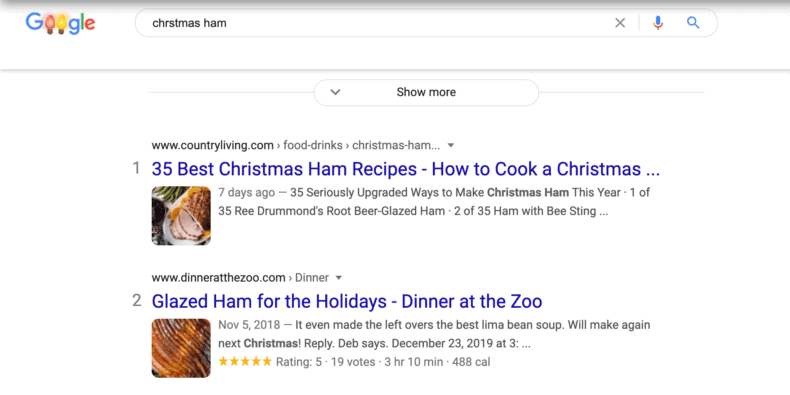Click the glazed ham thumbnail of the second result
Image resolution: width=790 pixels, height=395 pixels.
[181, 348]
